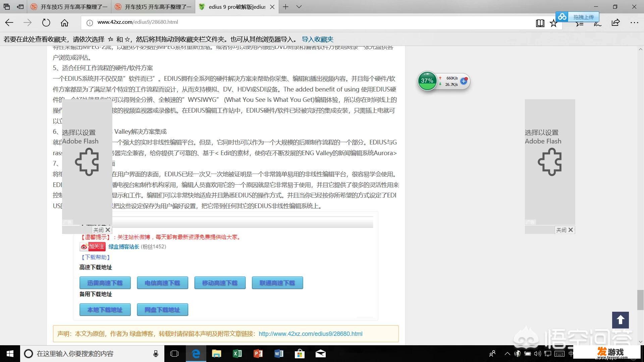Switch to the first 开车技巧 tab
Screen dimensions: 644x362
tap(69, 7)
